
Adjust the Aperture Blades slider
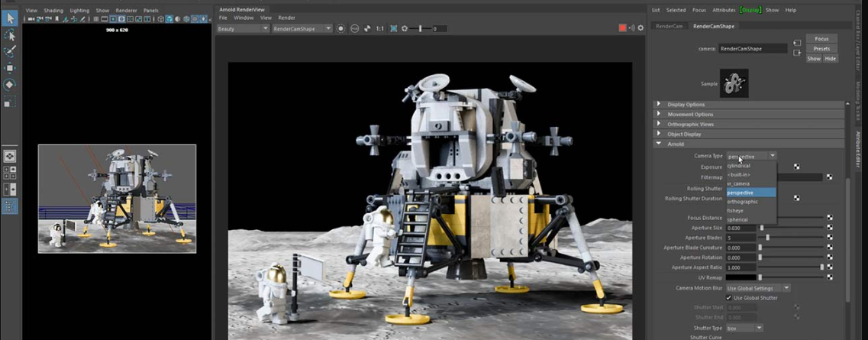click(767, 238)
